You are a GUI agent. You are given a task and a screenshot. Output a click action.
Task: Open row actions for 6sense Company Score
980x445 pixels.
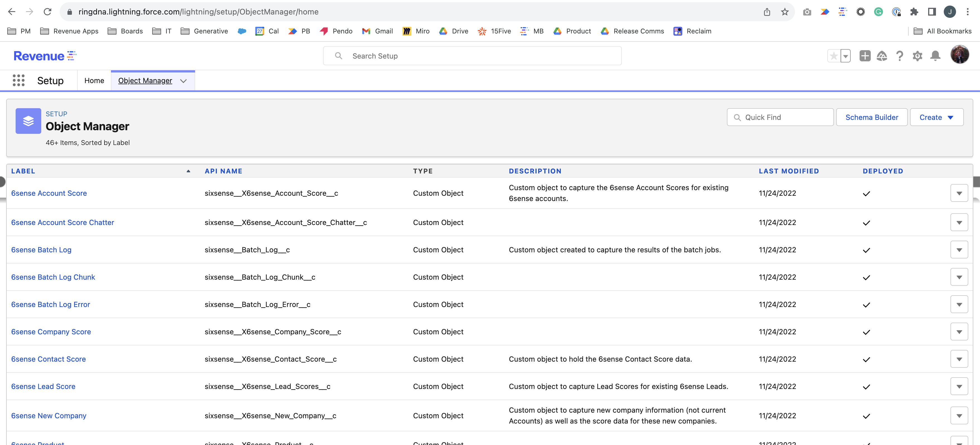959,332
